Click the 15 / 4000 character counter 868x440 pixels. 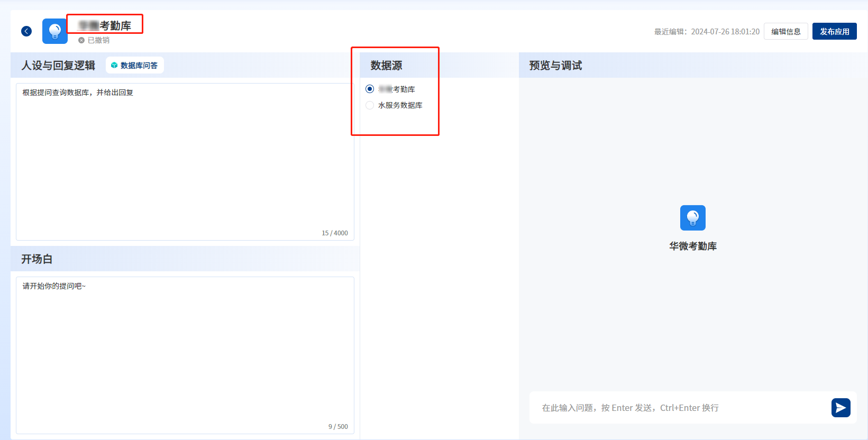pos(335,233)
